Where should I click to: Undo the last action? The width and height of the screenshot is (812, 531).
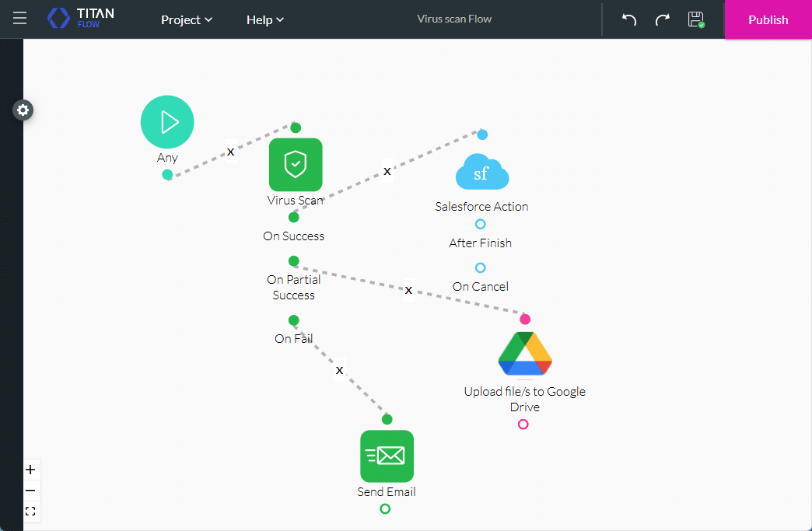click(x=629, y=19)
